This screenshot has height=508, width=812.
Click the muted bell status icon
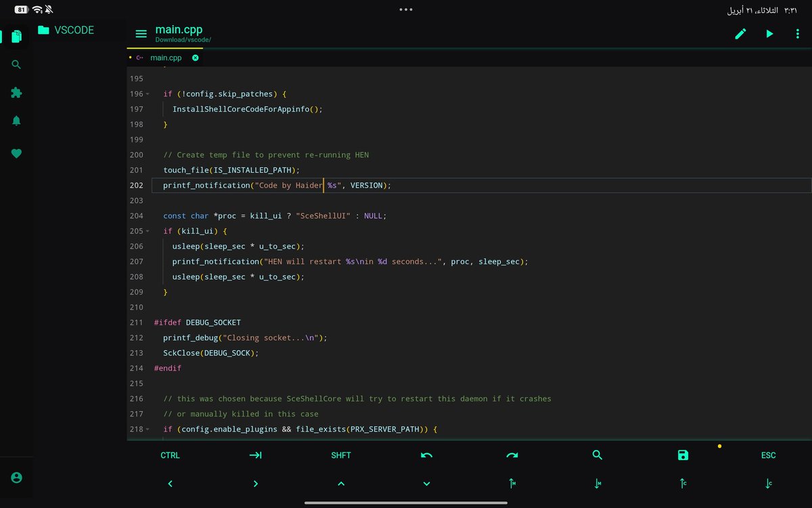tap(49, 9)
